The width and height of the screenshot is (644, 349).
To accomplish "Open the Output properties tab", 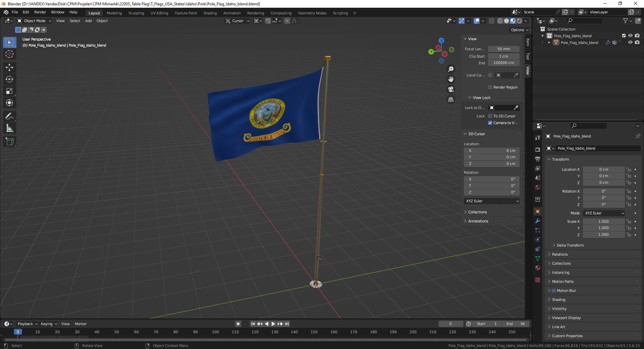I will (538, 159).
